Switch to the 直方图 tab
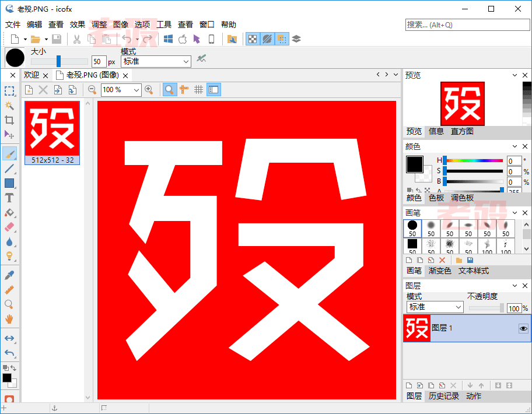 click(462, 132)
